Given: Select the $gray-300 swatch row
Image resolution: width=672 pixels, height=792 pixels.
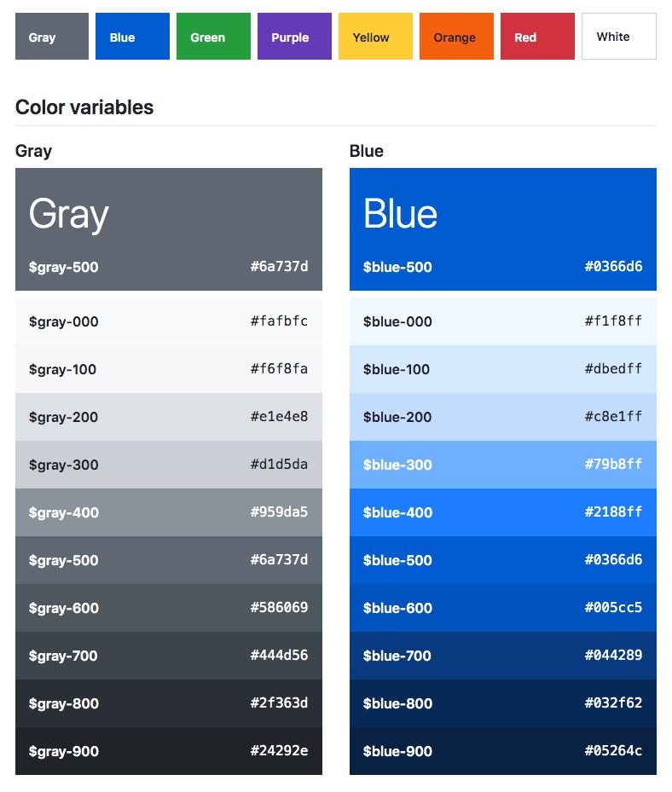Looking at the screenshot, I should tap(169, 465).
